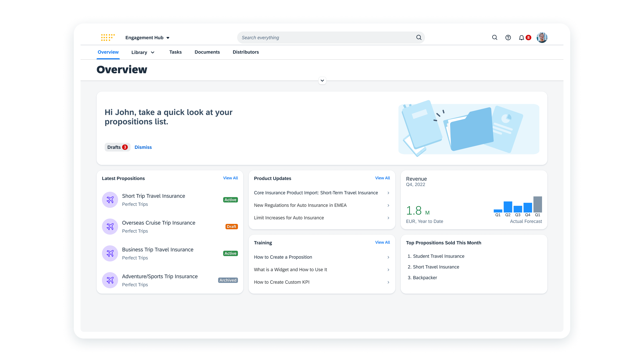Click the Q1 actual revenue bar
The width and height of the screenshot is (644, 362).
(498, 211)
